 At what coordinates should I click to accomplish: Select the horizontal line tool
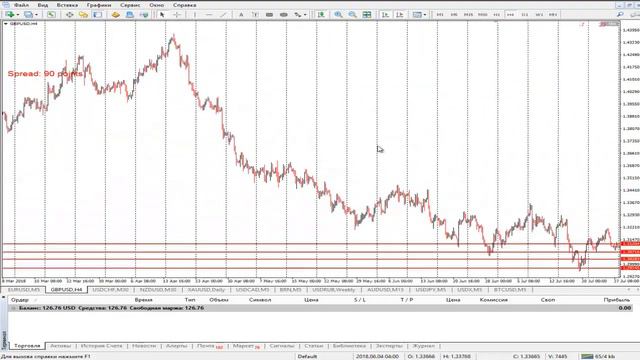tap(209, 15)
